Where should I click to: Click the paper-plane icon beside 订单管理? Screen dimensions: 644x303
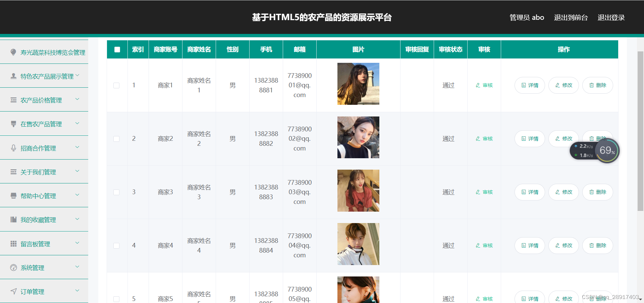(13, 291)
